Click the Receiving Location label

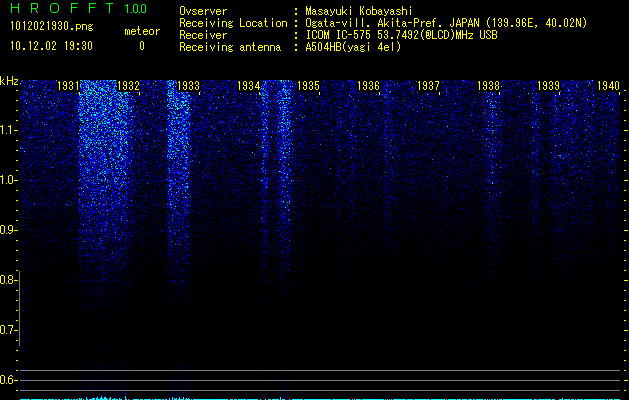click(233, 23)
